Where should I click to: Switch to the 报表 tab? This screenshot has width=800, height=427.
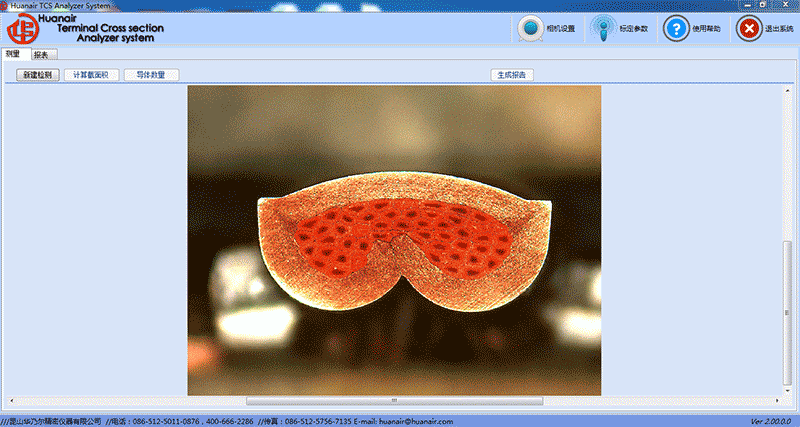(43, 55)
